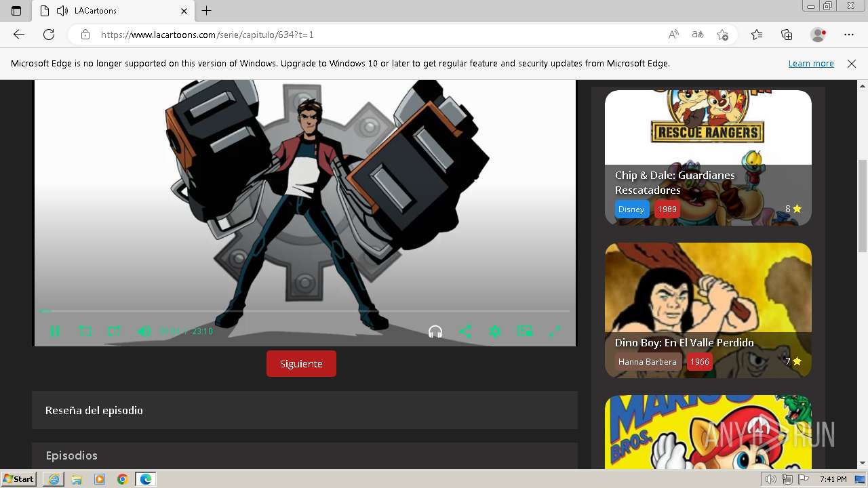Open File Explorer from the taskbar
Image resolution: width=868 pixels, height=488 pixels.
(x=77, y=479)
